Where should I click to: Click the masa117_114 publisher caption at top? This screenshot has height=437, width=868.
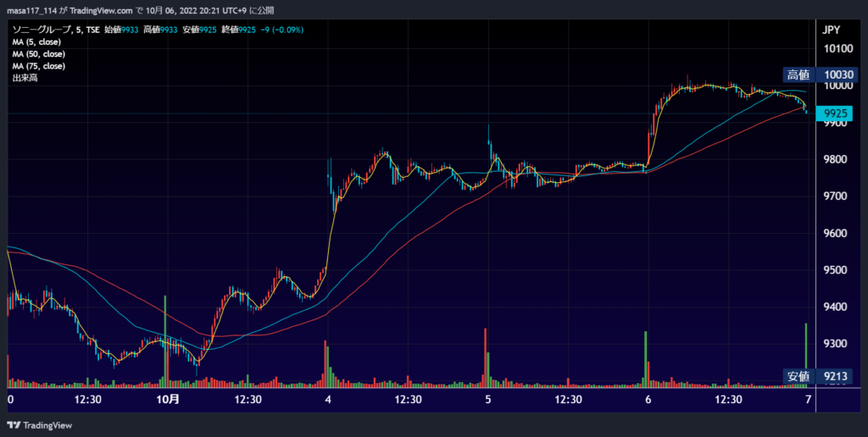click(x=140, y=10)
